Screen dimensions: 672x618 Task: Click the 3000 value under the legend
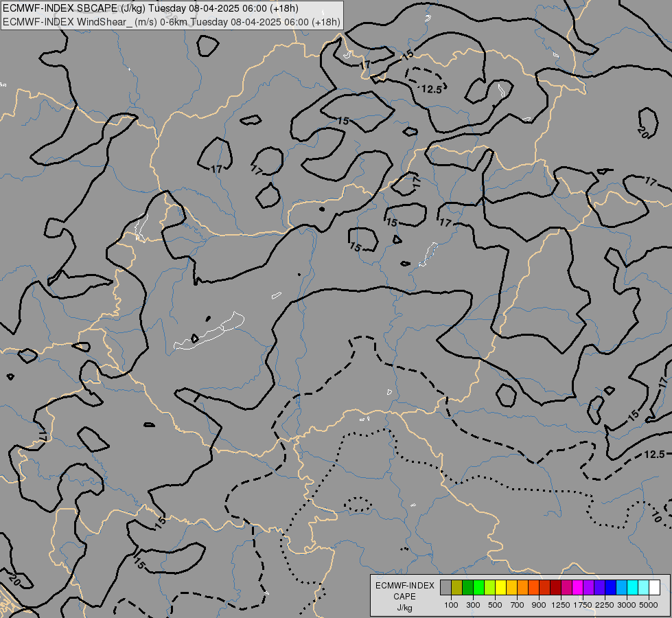pyautogui.click(x=627, y=605)
